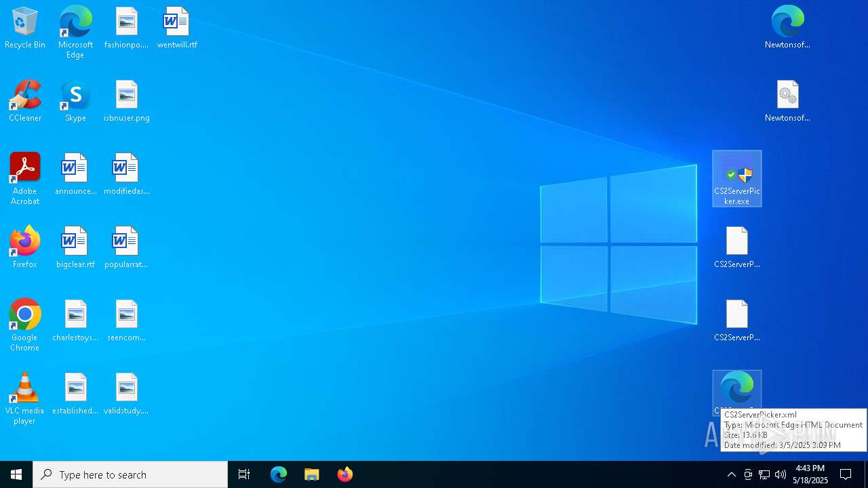The height and width of the screenshot is (488, 868).
Task: Select the announce... Word document
Action: click(75, 175)
